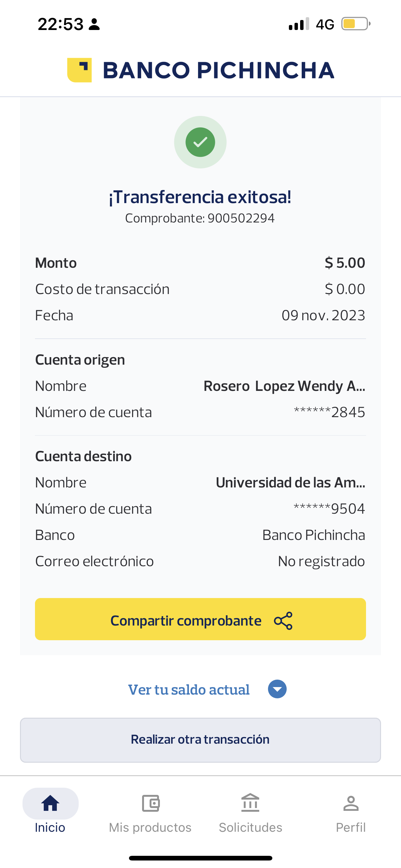Tap the BANCO PICHINCHA header title

(218, 70)
